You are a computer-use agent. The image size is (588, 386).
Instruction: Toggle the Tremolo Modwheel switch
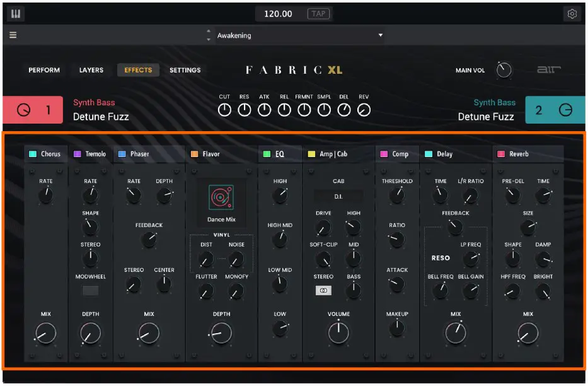tap(91, 291)
